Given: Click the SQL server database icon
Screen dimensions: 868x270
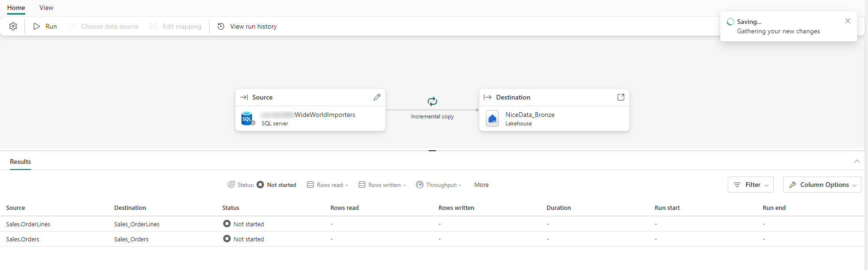Looking at the screenshot, I should [248, 118].
